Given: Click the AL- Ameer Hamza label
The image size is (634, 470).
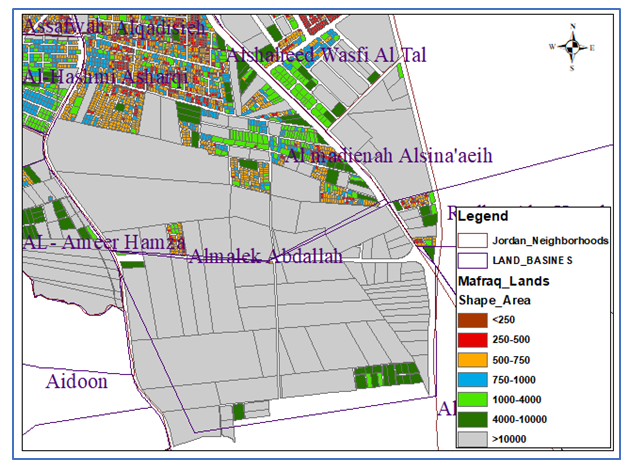Looking at the screenshot, I should 104,241.
